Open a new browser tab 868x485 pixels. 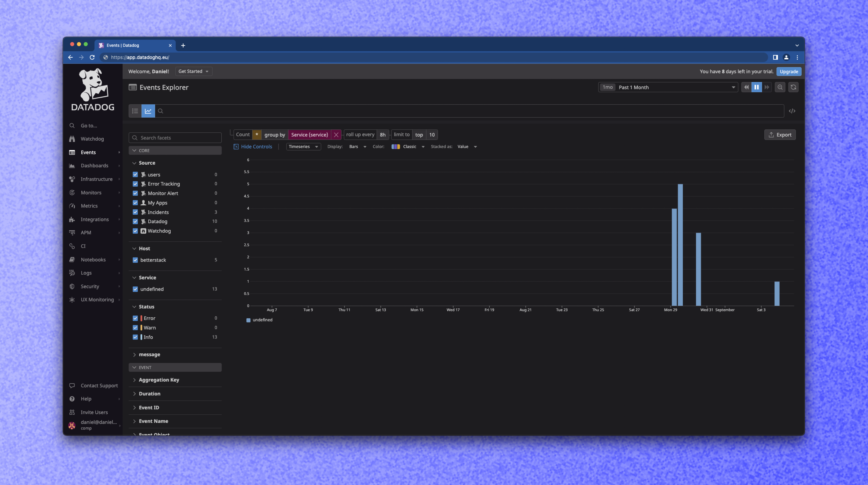[183, 45]
